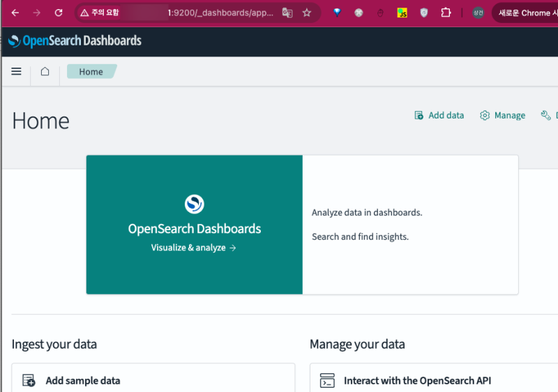Go back to the previous page
The image size is (558, 392).
click(x=15, y=13)
